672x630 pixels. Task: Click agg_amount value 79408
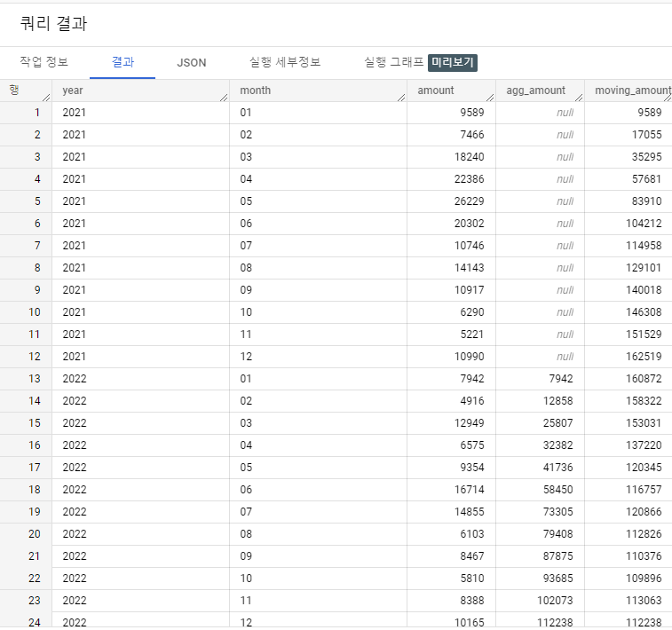click(x=558, y=534)
